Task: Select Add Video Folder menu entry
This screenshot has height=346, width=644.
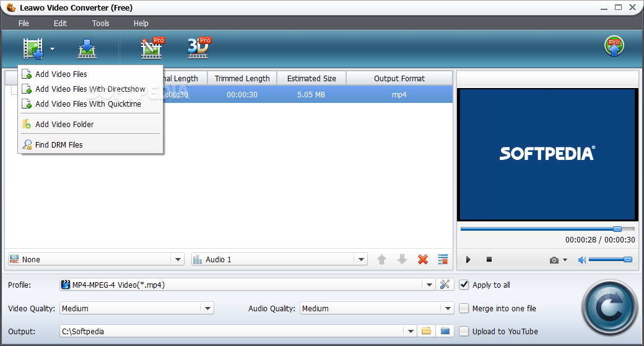Action: click(90, 124)
